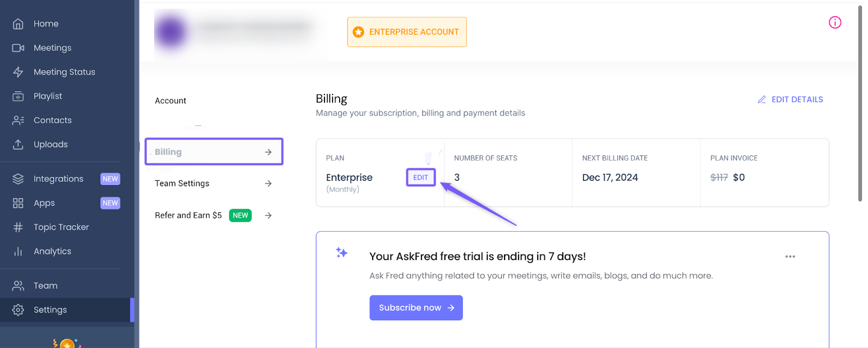
Task: Select the Account settings section
Action: coord(170,100)
